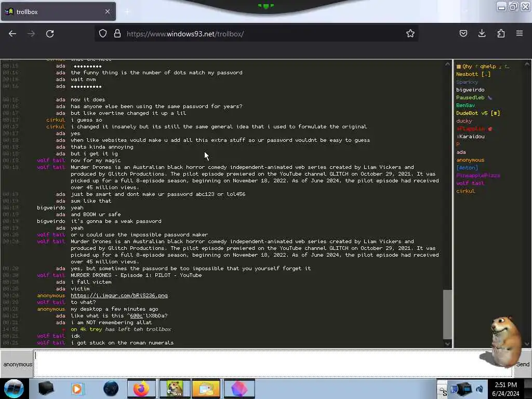Click the padlock site info icon
The height and width of the screenshot is (399, 532).
click(x=117, y=33)
